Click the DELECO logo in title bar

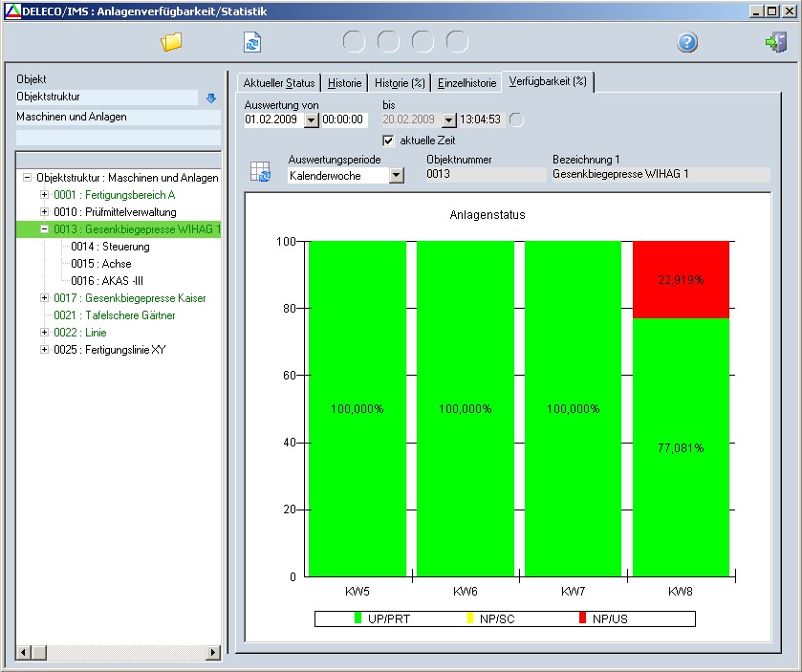(11, 11)
